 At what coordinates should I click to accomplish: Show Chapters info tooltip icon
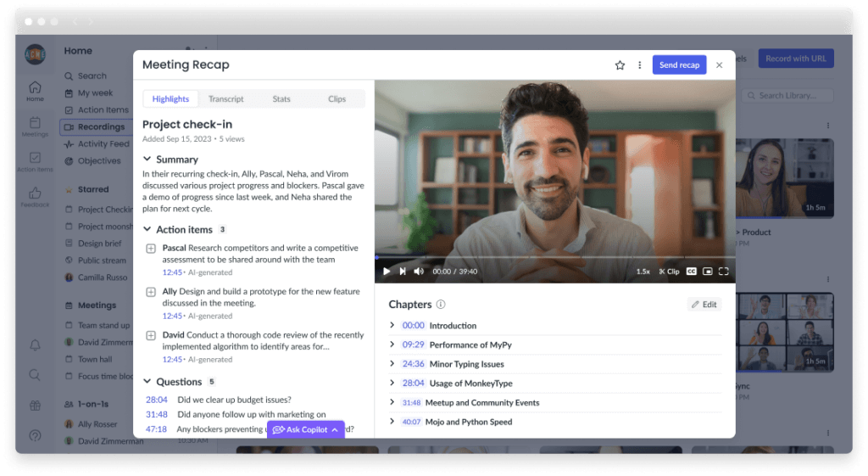[x=441, y=305]
